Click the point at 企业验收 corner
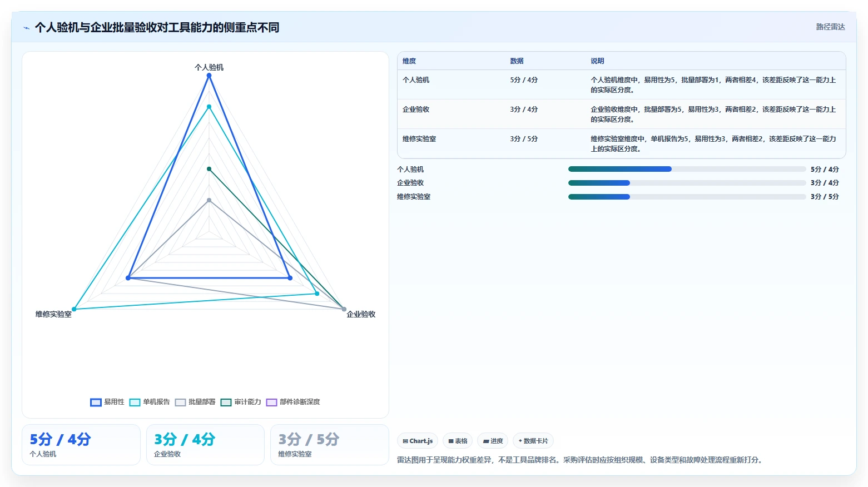The image size is (868, 487). pos(344,309)
